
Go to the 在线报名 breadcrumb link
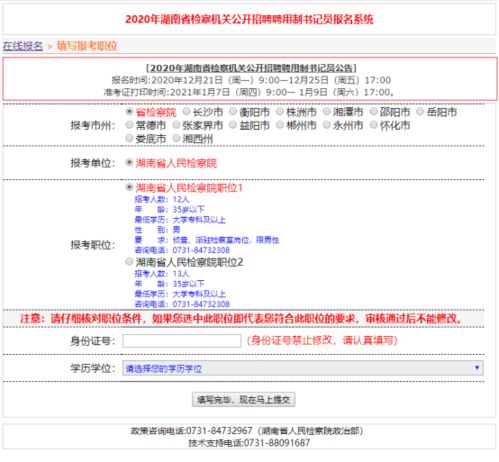(x=23, y=46)
